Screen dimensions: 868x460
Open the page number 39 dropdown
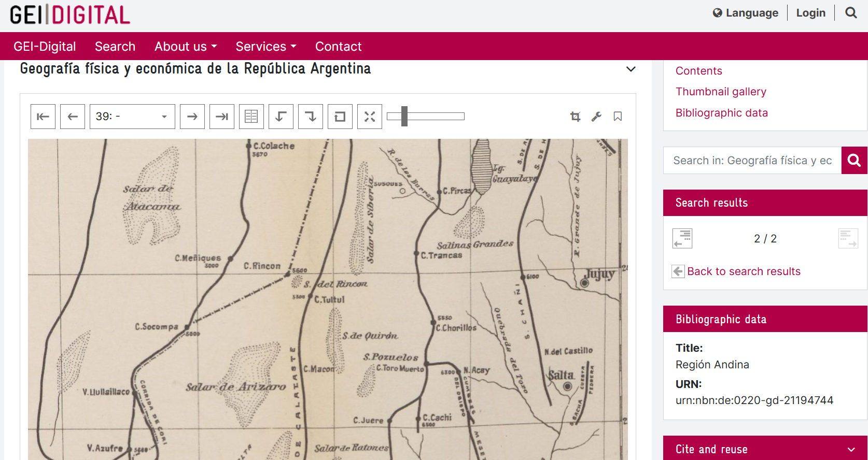click(132, 117)
